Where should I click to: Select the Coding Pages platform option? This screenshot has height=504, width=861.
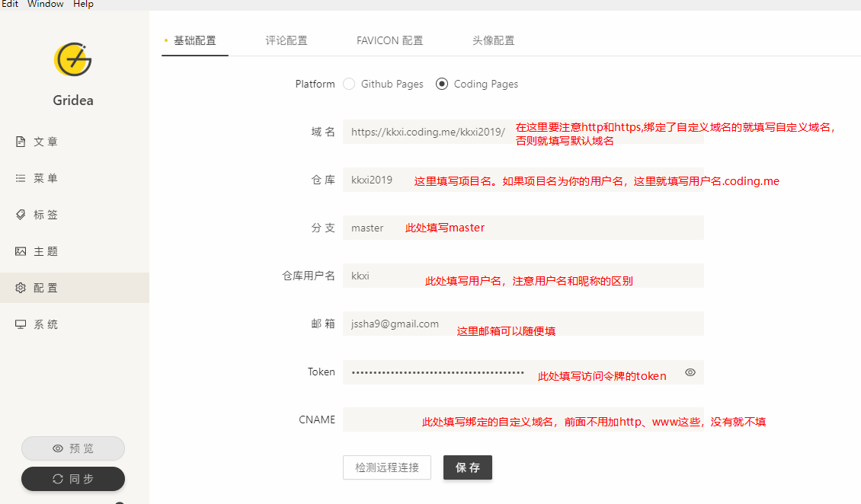coord(477,84)
